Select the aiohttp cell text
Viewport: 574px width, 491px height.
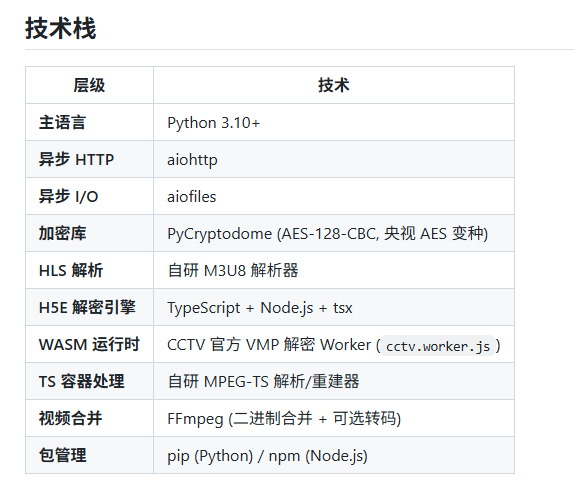click(193, 160)
